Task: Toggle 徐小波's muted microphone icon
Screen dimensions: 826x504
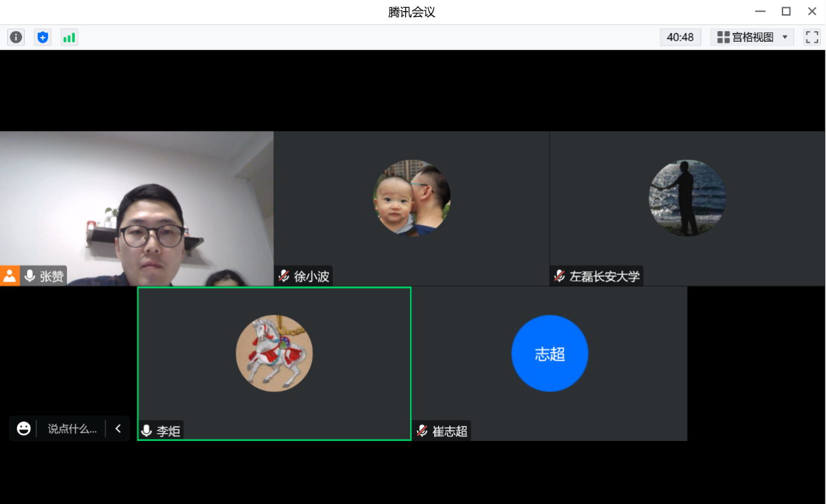Action: click(x=284, y=276)
